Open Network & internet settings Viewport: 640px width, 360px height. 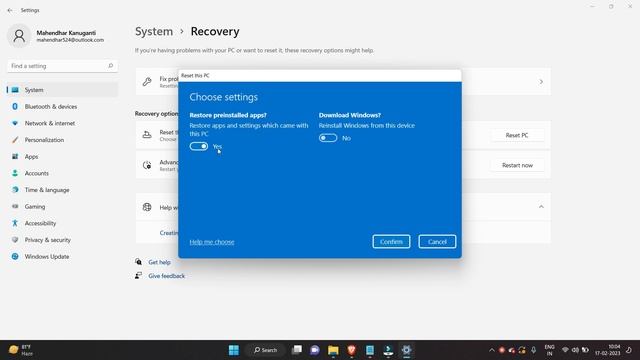62,123
